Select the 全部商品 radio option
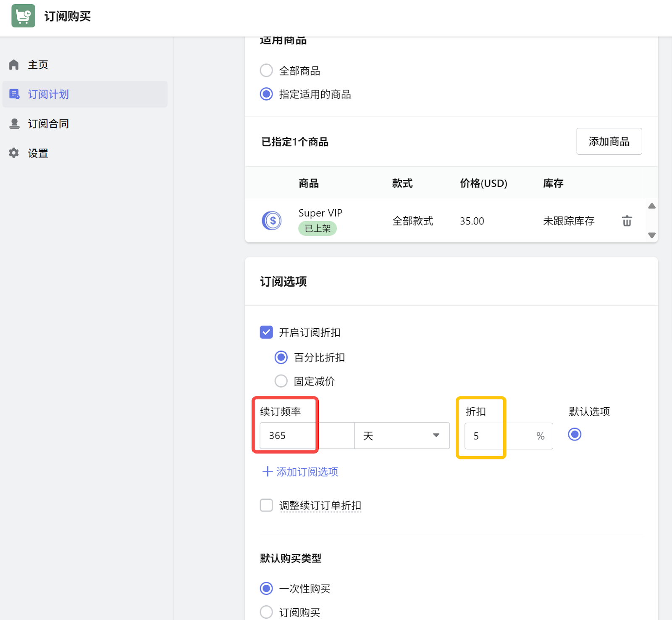This screenshot has height=620, width=672. (x=266, y=71)
